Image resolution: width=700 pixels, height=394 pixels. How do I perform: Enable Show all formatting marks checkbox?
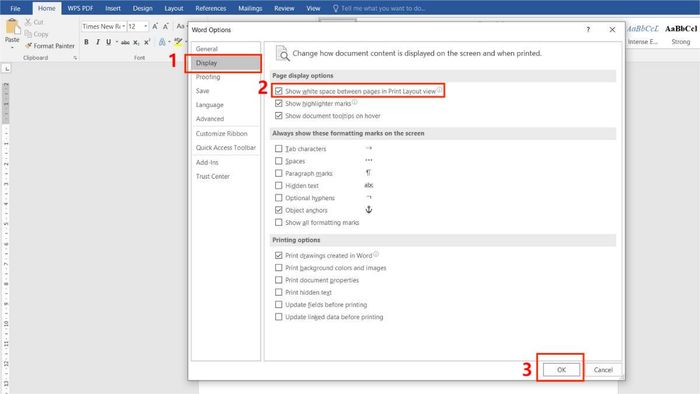coord(279,222)
